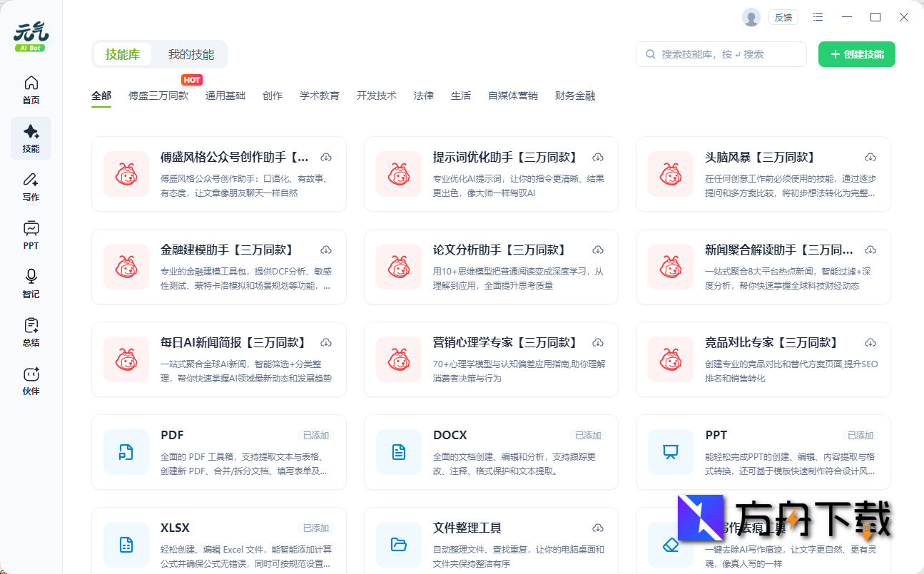Download 文件整理工具 using its cloud icon
Image resolution: width=924 pixels, height=574 pixels.
(598, 528)
